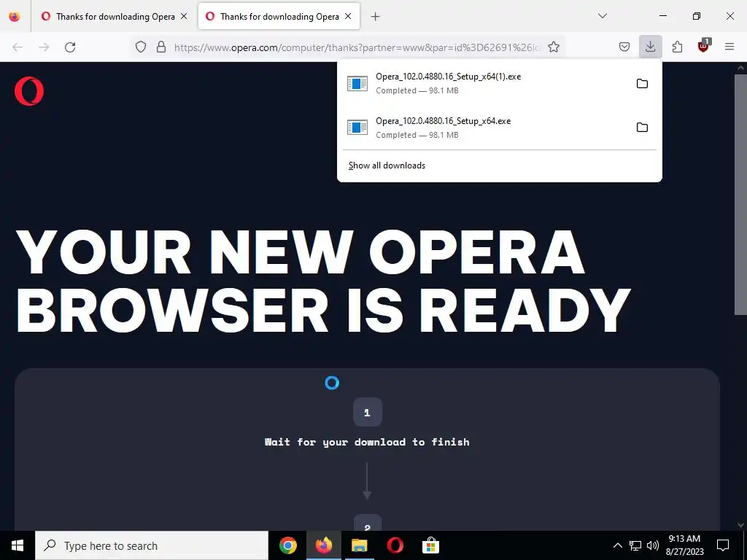Image resolution: width=747 pixels, height=560 pixels.
Task: Open downloaded Opera_102.0.4880.16_Setup_x64.exe file
Action: 484,128
